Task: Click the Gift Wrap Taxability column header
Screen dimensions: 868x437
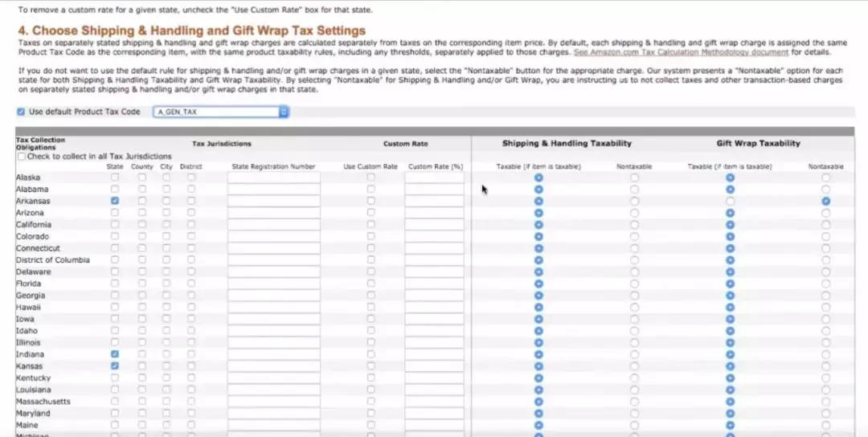Action: [759, 143]
